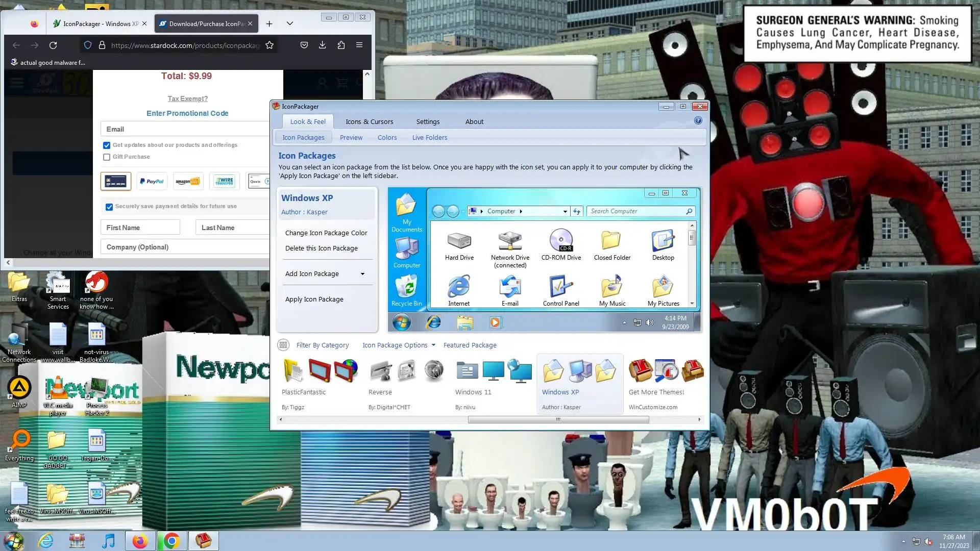Viewport: 980px width, 551px height.
Task: Uncheck Securely save payment details checkbox
Action: pos(109,207)
